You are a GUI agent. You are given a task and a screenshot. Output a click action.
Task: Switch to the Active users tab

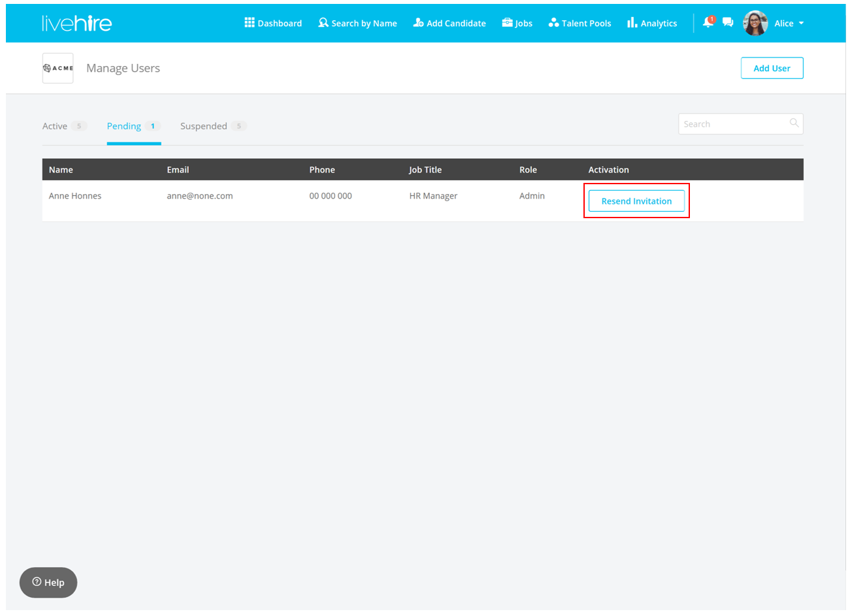[x=55, y=126]
